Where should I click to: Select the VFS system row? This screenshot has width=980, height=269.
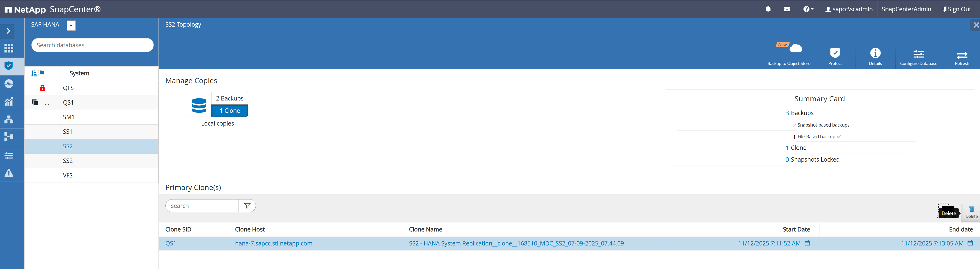91,175
